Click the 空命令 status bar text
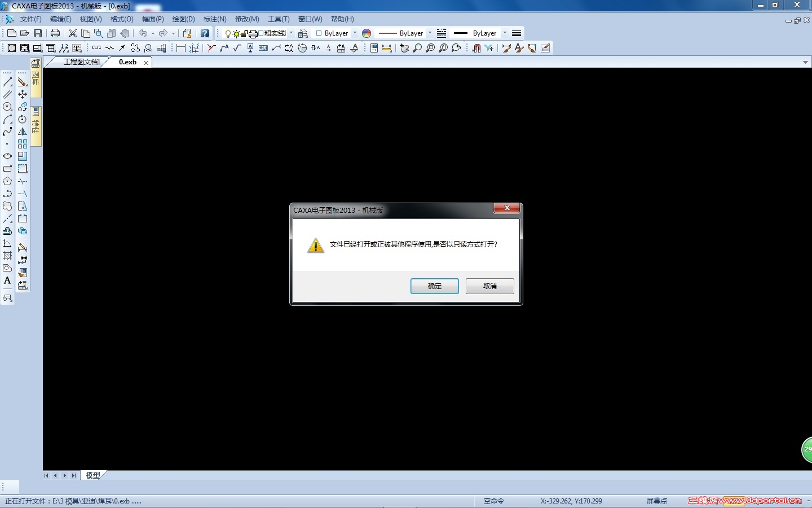The height and width of the screenshot is (508, 812). pyautogui.click(x=494, y=501)
